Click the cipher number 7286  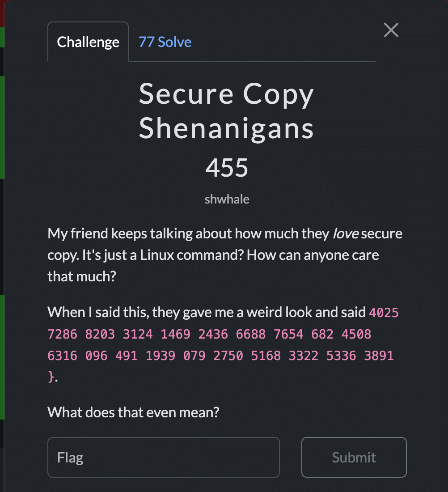pos(62,334)
